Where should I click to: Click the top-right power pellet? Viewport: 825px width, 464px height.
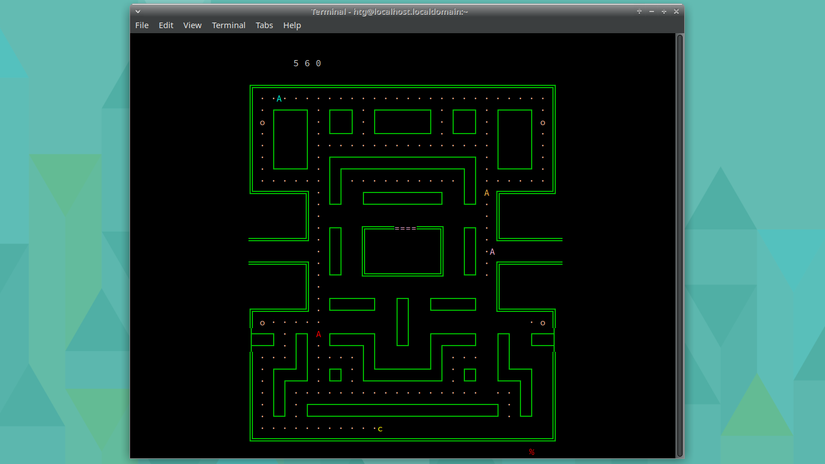543,123
